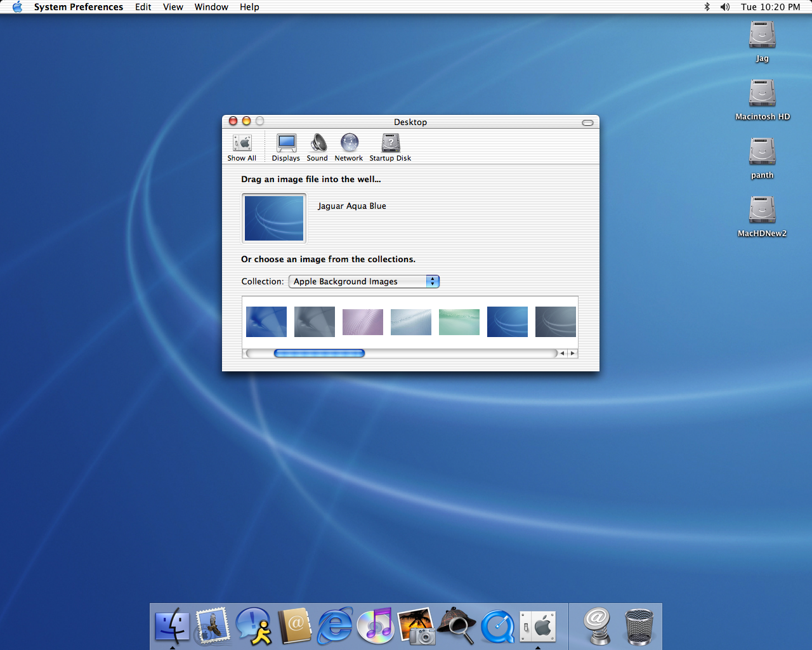Open the Edit menu
812x650 pixels.
click(x=143, y=7)
